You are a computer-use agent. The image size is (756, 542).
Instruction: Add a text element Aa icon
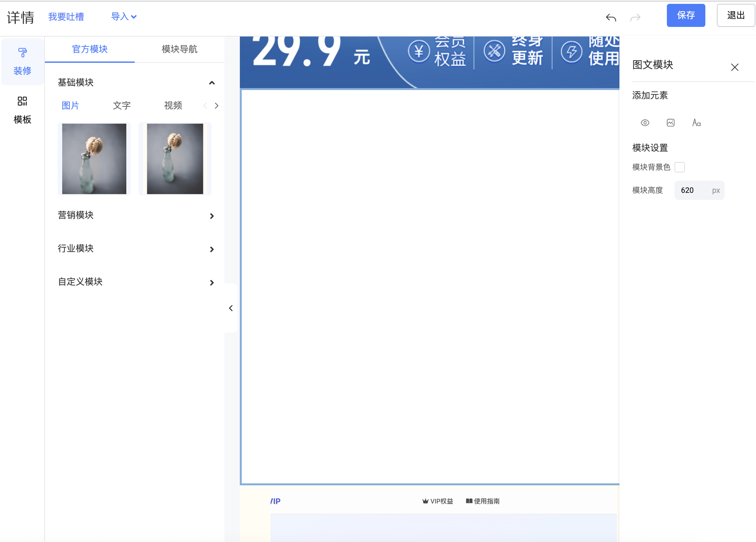696,123
